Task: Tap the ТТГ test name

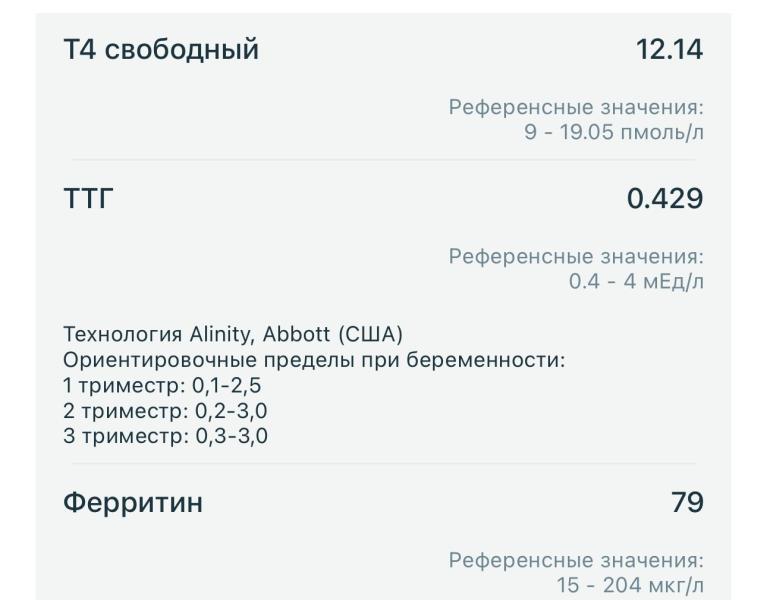Action: click(88, 198)
